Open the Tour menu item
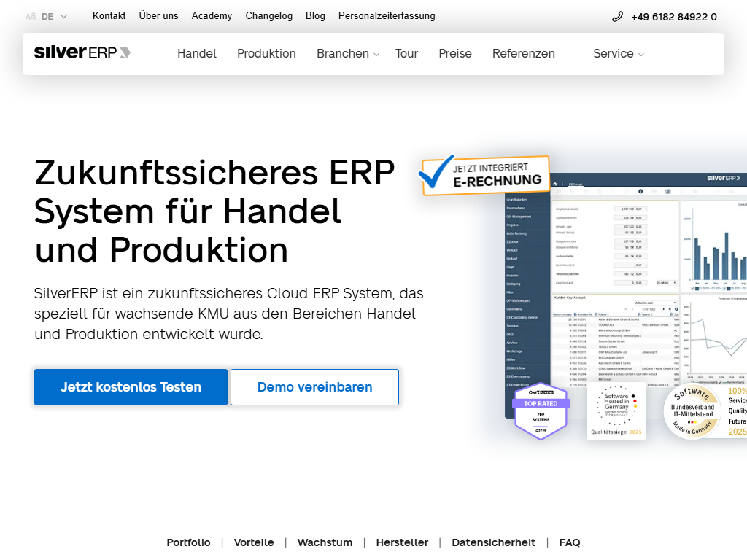The height and width of the screenshot is (560, 747). tap(406, 53)
